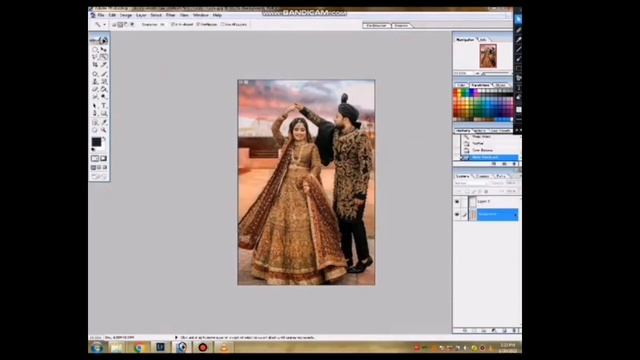This screenshot has height=360, width=640.
Task: Select the Healing Brush tool
Action: pos(95,74)
